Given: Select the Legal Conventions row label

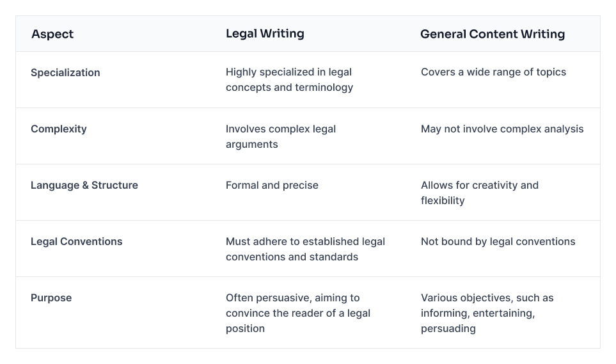Looking at the screenshot, I should tap(76, 241).
